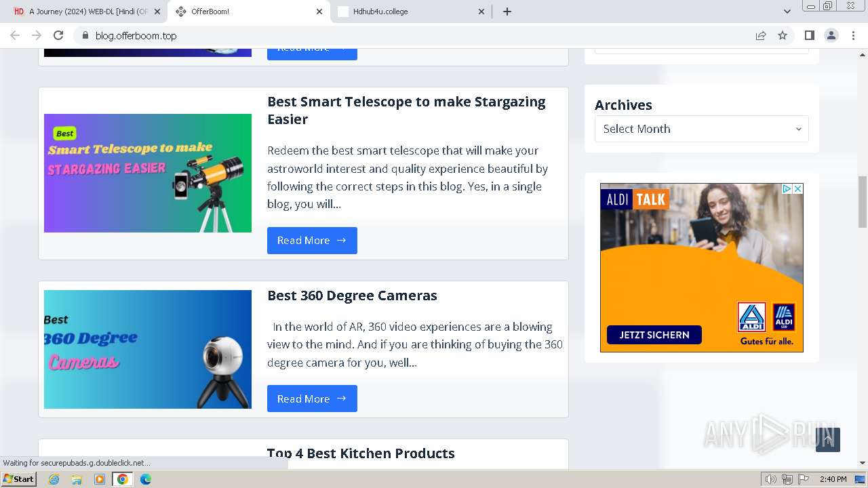Click the AdChoices triangle icon
The width and height of the screenshot is (868, 488).
pos(787,189)
